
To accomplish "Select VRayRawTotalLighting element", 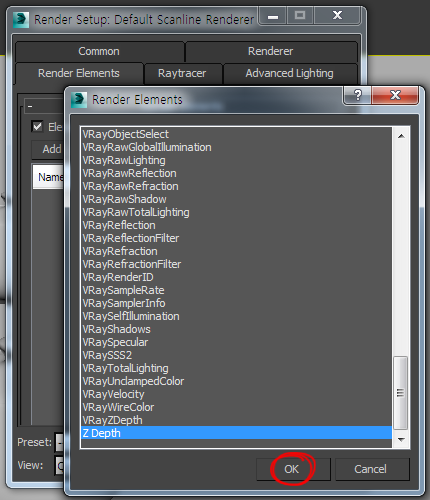I will tap(236, 212).
